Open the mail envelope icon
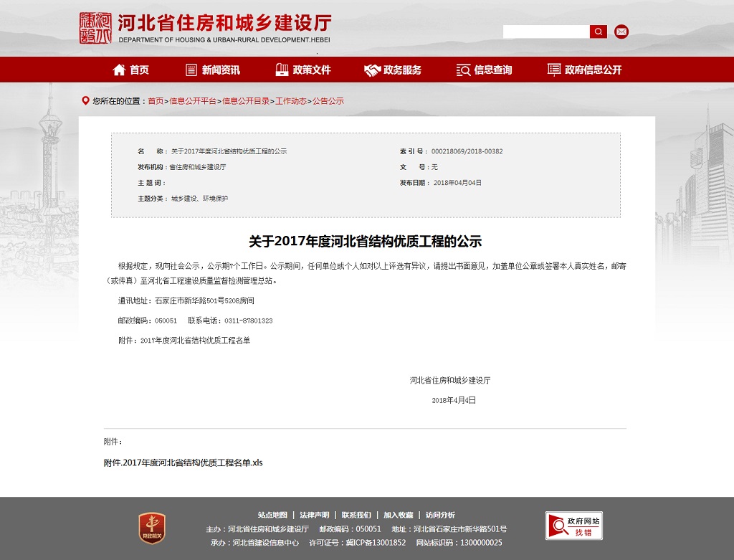The height and width of the screenshot is (560, 734). pyautogui.click(x=621, y=32)
